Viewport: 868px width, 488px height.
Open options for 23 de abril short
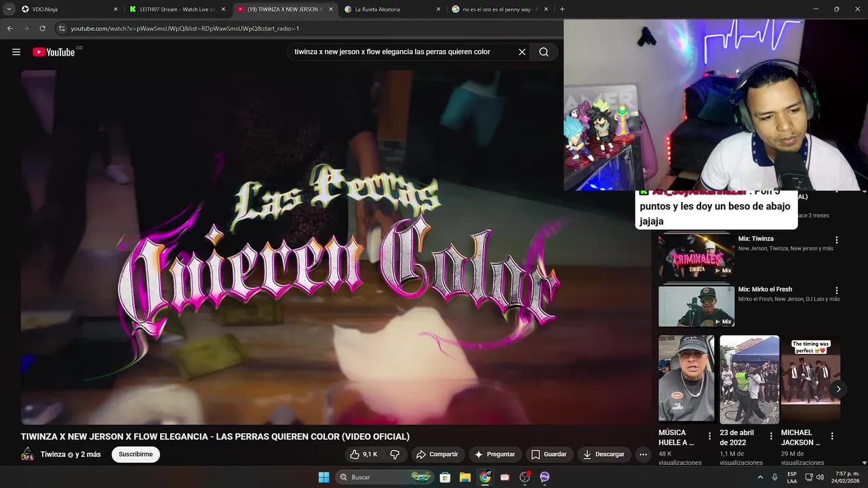(771, 436)
